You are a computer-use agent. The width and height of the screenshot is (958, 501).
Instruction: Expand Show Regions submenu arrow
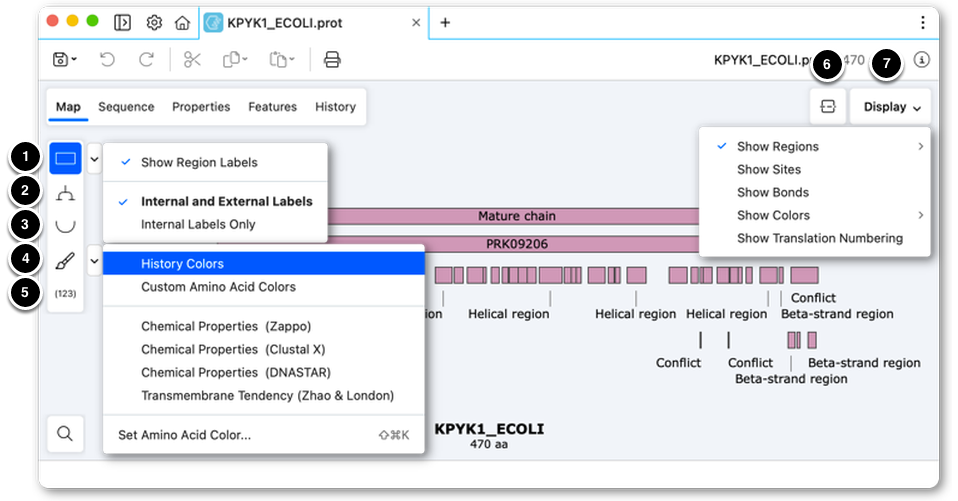click(x=920, y=147)
